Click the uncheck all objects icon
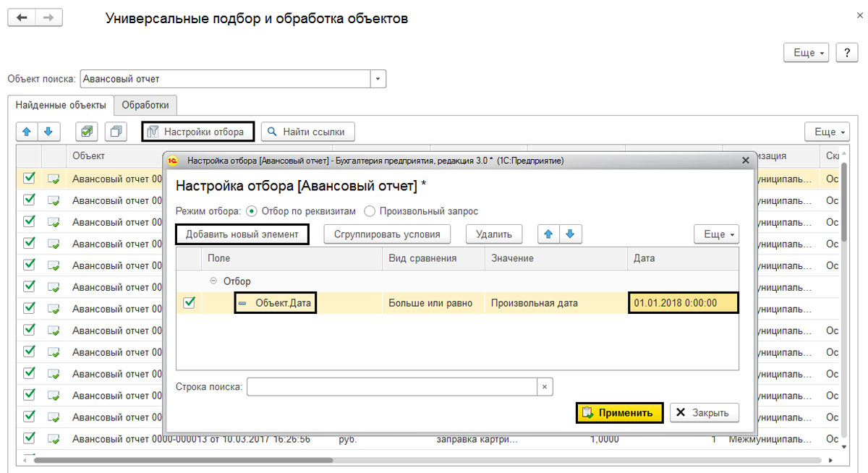 [x=116, y=132]
